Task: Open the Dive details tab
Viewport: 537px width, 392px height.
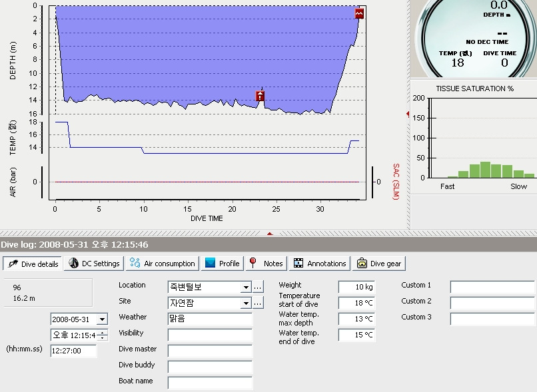Action: coord(32,264)
